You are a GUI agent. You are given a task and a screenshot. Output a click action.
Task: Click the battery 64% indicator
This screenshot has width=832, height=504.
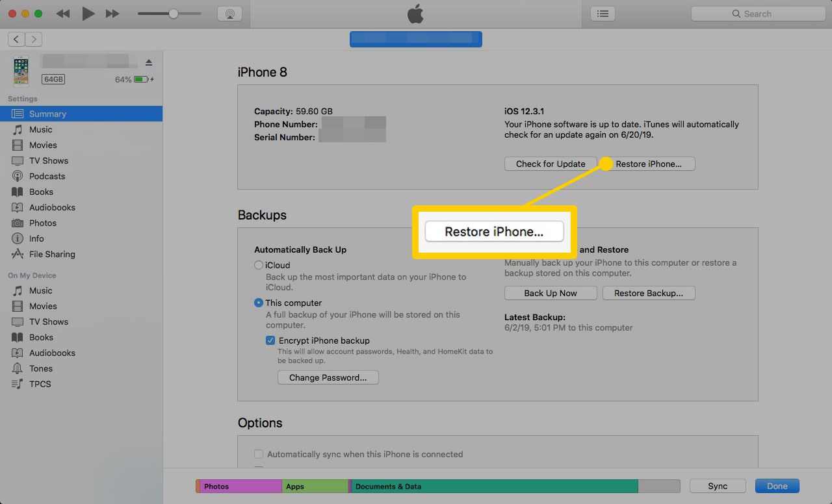click(135, 79)
